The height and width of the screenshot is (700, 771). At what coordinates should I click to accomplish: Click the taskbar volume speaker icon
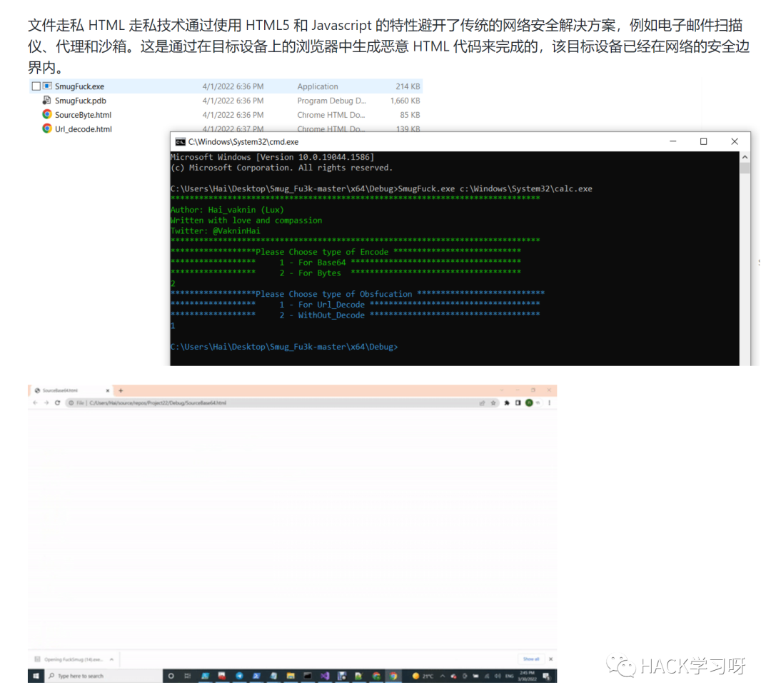[x=498, y=676]
